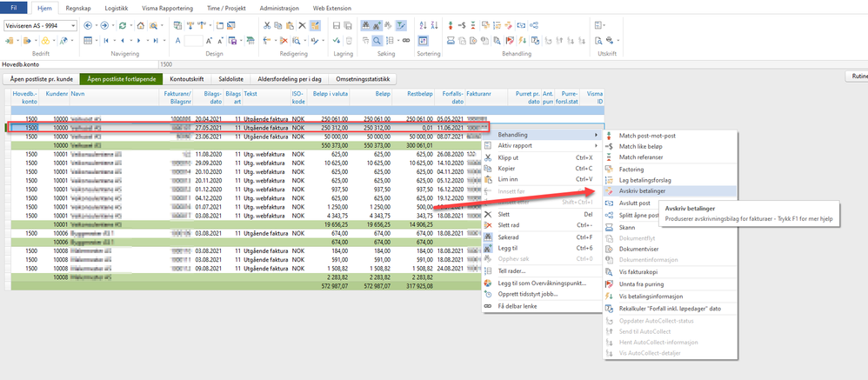
Task: Click the chain link icon in Søking
Action: point(406,40)
